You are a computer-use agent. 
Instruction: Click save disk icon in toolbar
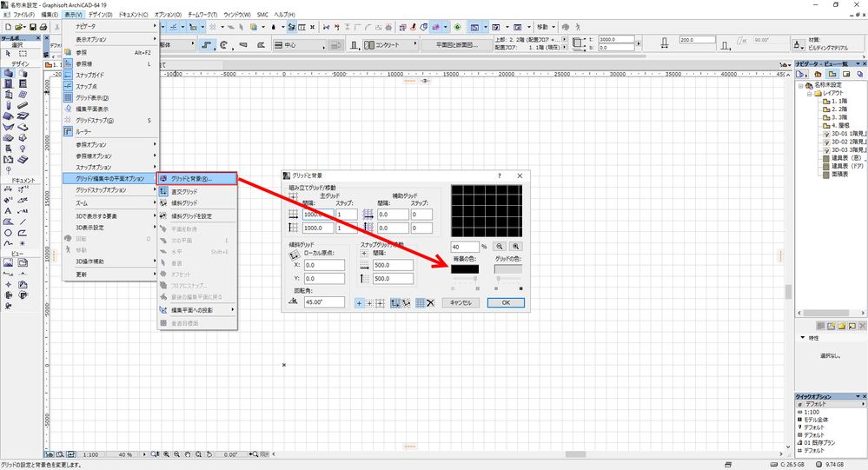(33, 27)
